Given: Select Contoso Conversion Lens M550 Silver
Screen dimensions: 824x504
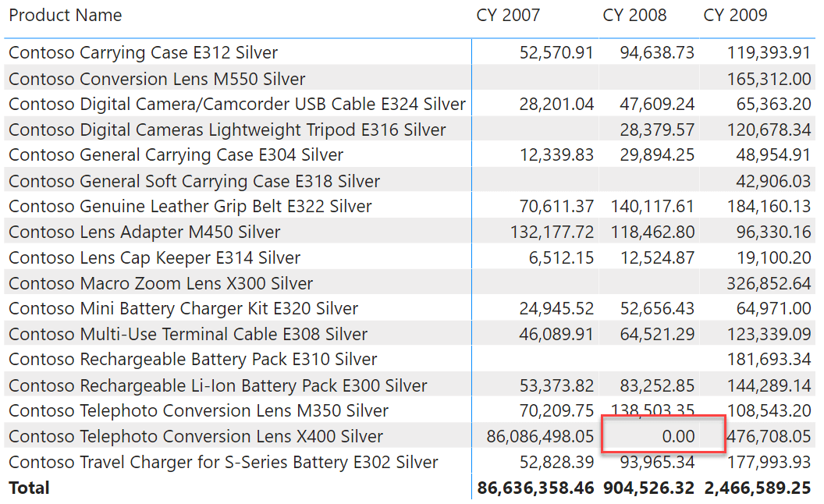Looking at the screenshot, I should click(x=157, y=79).
